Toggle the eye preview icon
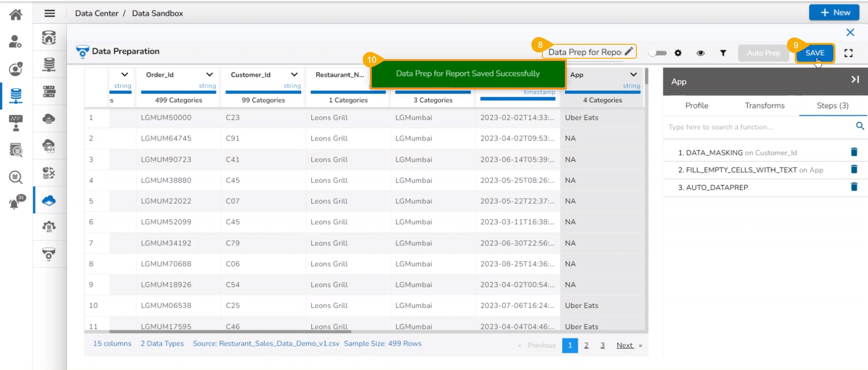 [700, 53]
